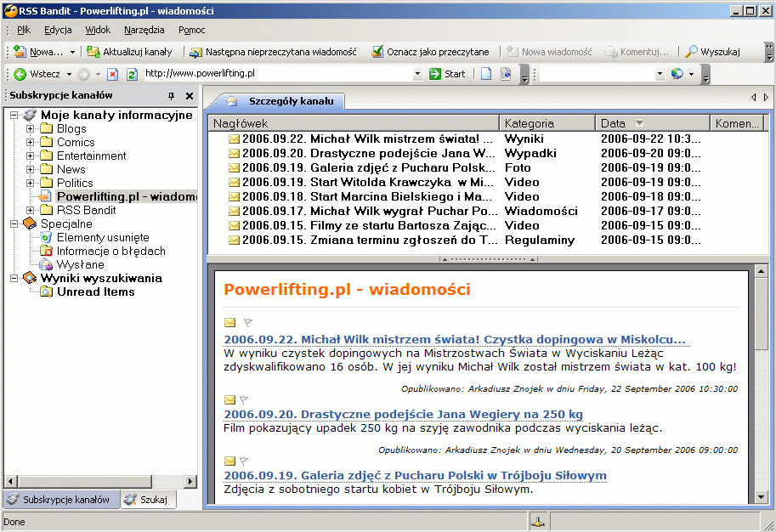
Task: Click the blank new page icon beside Start
Action: (x=486, y=74)
